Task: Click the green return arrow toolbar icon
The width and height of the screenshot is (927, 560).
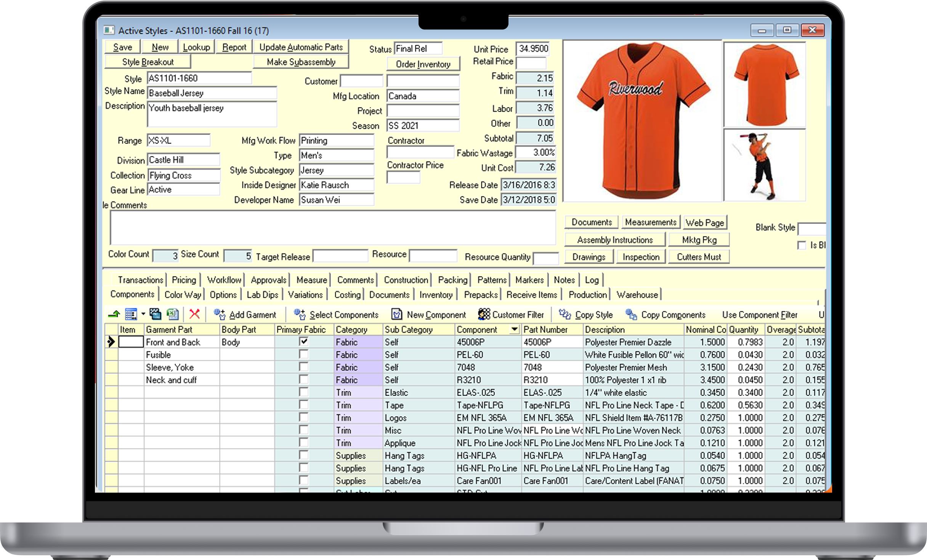Action: click(114, 315)
